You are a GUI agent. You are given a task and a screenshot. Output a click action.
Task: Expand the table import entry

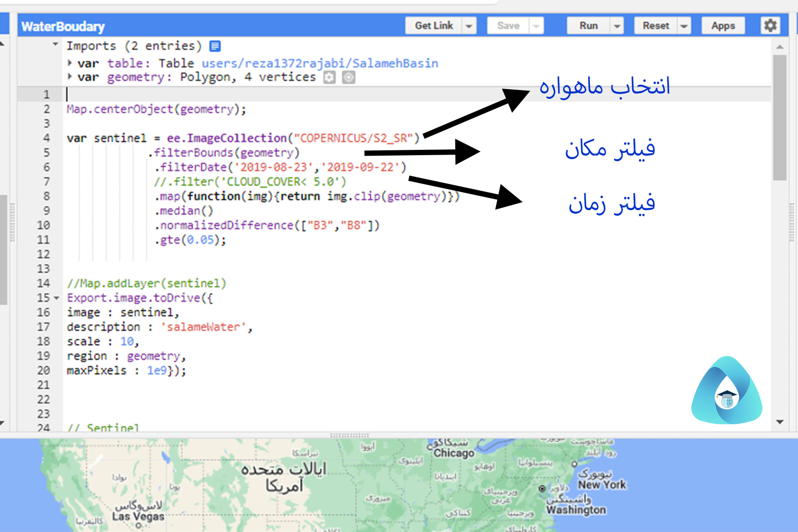(70, 63)
